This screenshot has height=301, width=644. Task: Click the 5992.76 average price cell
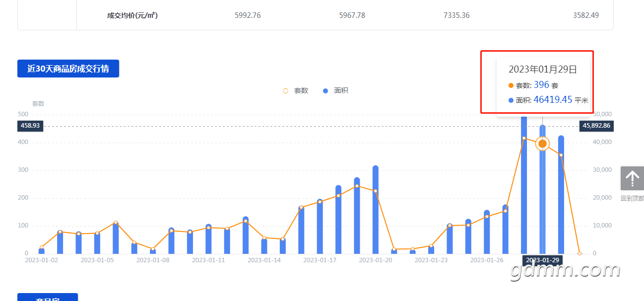click(248, 15)
